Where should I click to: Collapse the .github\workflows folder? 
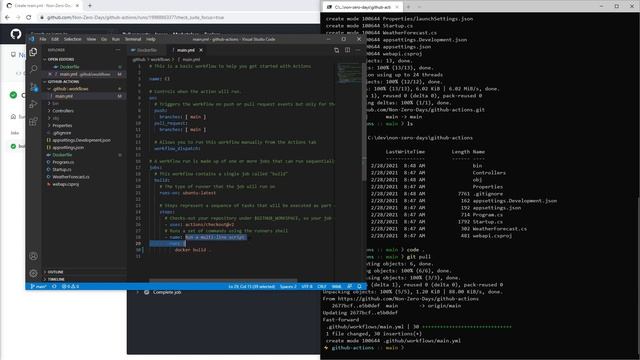tap(70, 89)
